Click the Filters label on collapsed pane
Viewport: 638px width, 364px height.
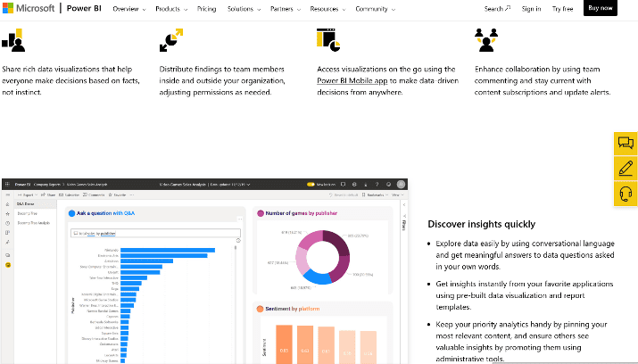pyautogui.click(x=403, y=225)
